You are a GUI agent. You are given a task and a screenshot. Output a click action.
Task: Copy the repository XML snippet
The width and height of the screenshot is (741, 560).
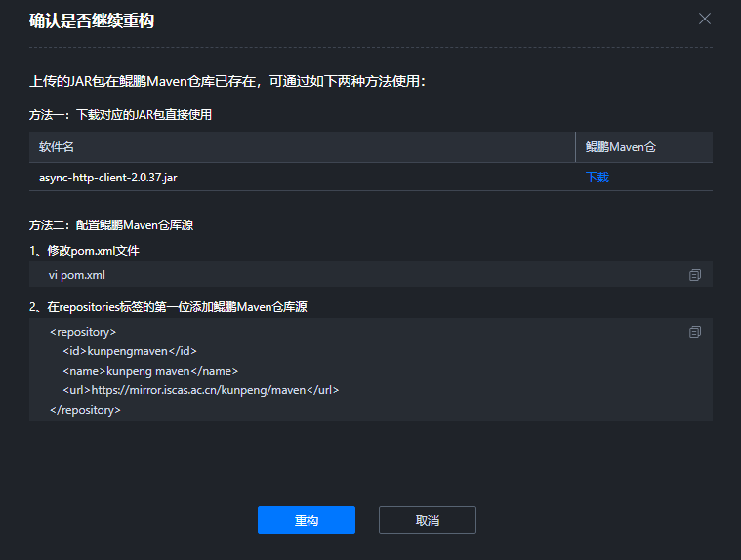[695, 332]
